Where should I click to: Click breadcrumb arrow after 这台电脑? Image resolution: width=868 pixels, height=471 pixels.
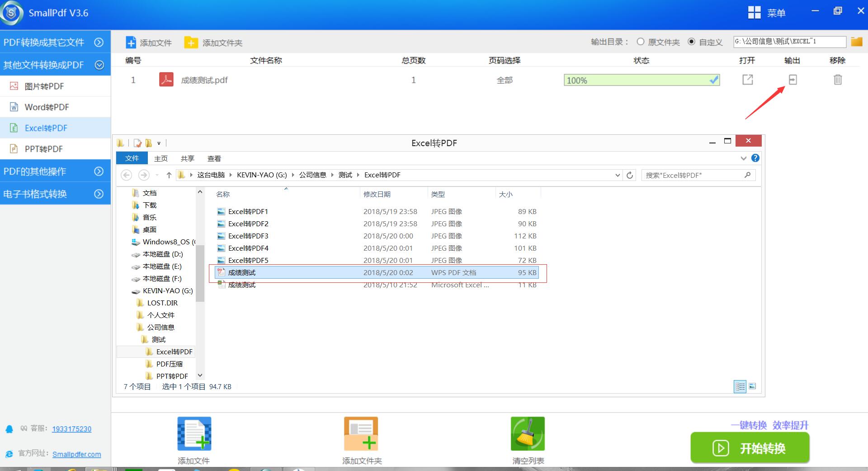tap(231, 175)
